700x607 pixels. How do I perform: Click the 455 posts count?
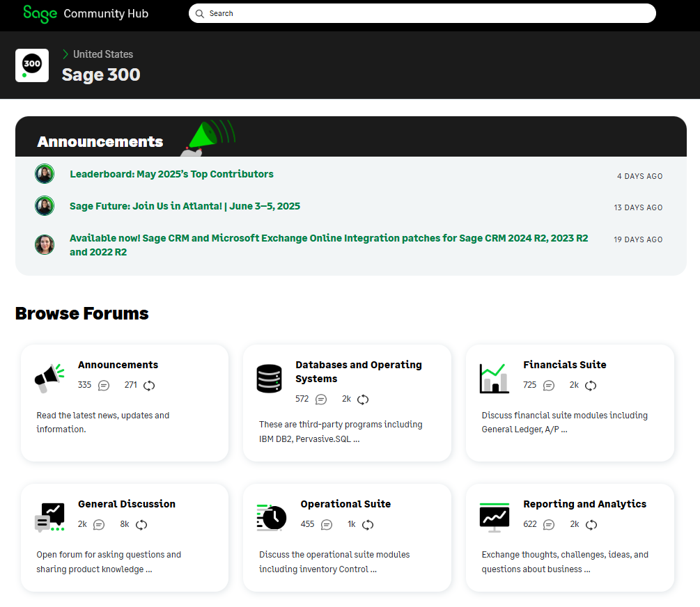(308, 524)
